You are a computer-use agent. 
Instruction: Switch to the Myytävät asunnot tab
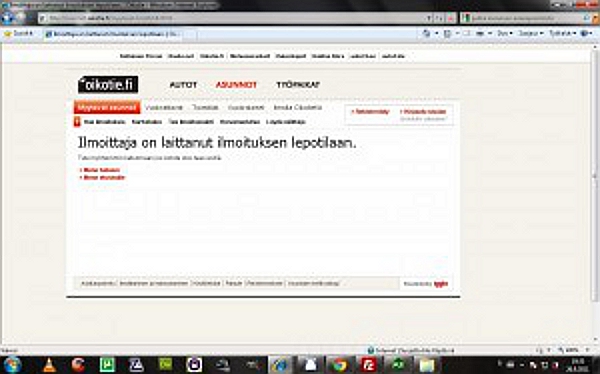pyautogui.click(x=107, y=108)
